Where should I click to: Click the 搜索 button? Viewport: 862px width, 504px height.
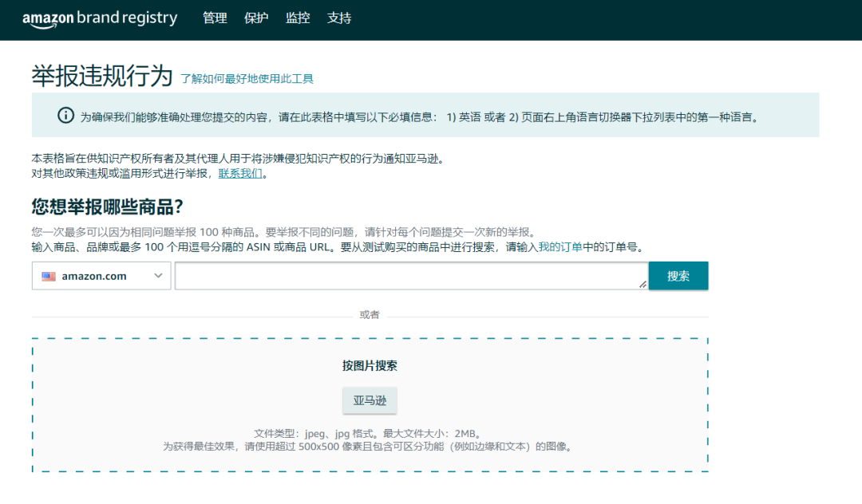(678, 275)
